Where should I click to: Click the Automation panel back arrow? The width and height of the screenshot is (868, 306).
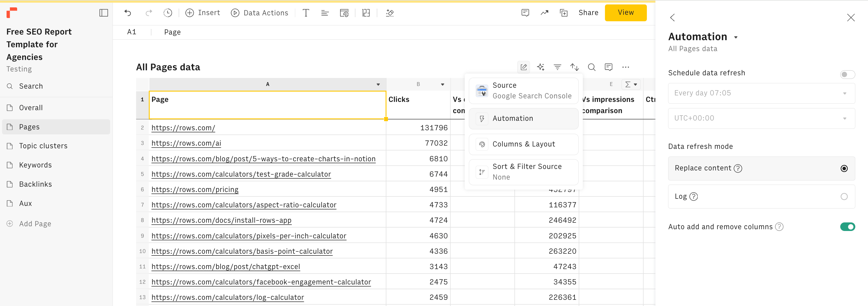[x=672, y=17]
